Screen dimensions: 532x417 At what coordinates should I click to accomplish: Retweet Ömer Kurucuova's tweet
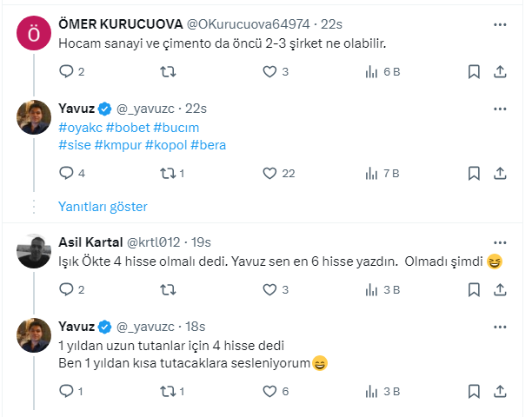[167, 72]
